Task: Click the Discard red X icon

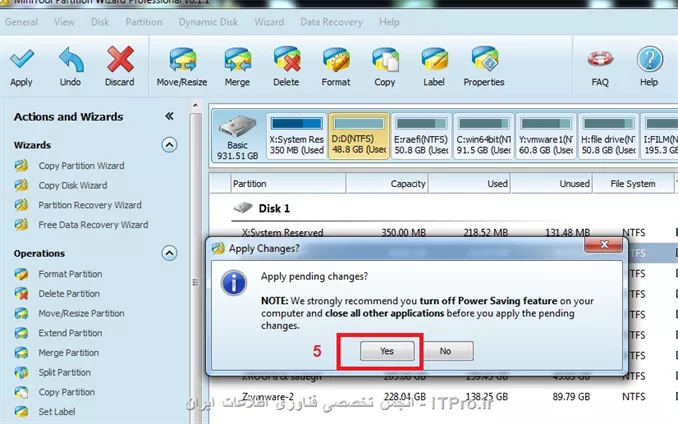Action: [x=120, y=59]
